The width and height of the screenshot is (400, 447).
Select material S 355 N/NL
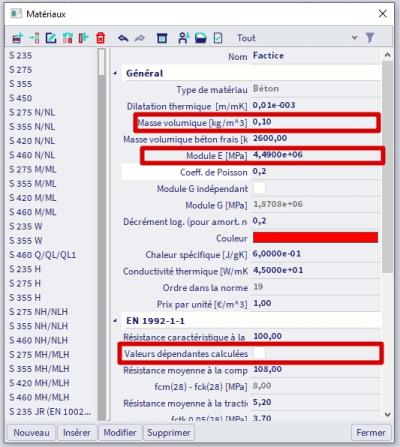(x=32, y=127)
